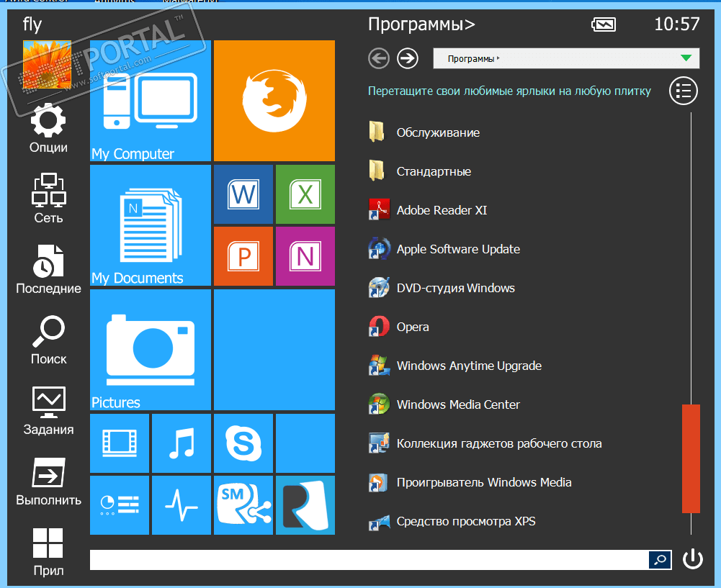
Task: Open the Опции settings gear
Action: (48, 127)
